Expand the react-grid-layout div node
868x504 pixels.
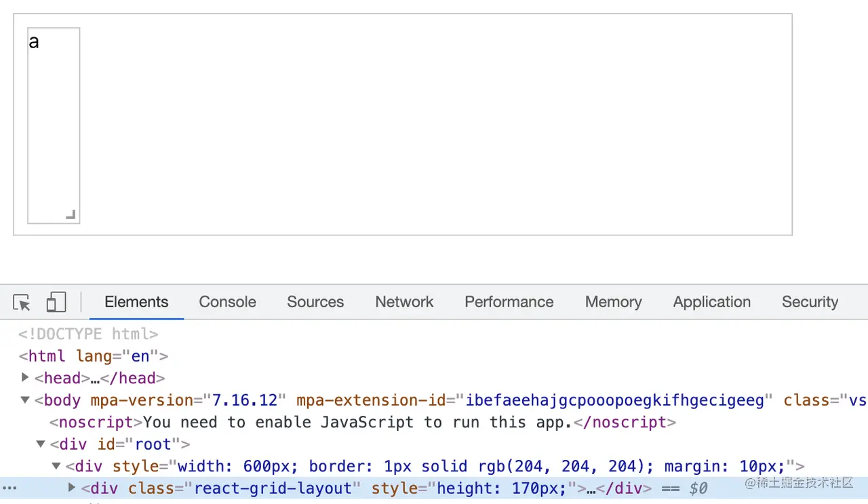coord(71,488)
